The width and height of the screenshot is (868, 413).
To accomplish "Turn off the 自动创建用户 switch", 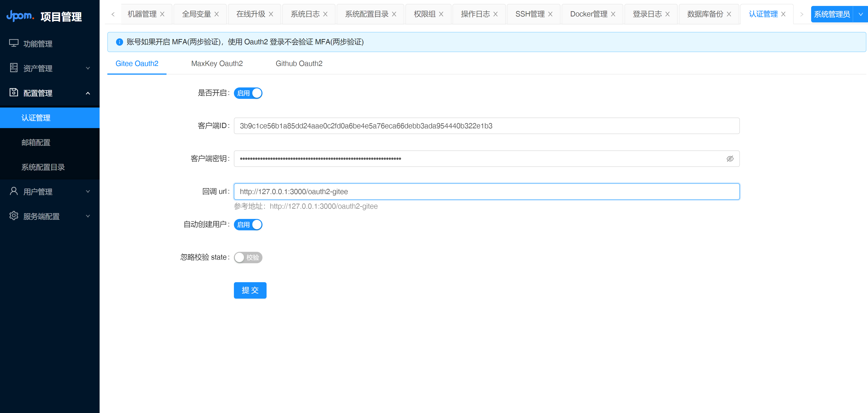I will (248, 224).
